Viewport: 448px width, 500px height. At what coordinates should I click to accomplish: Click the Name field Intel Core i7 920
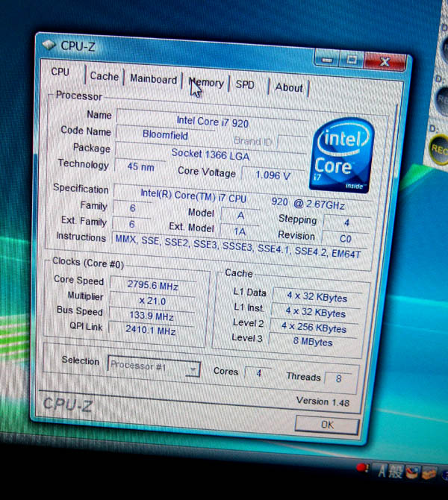coord(212,121)
